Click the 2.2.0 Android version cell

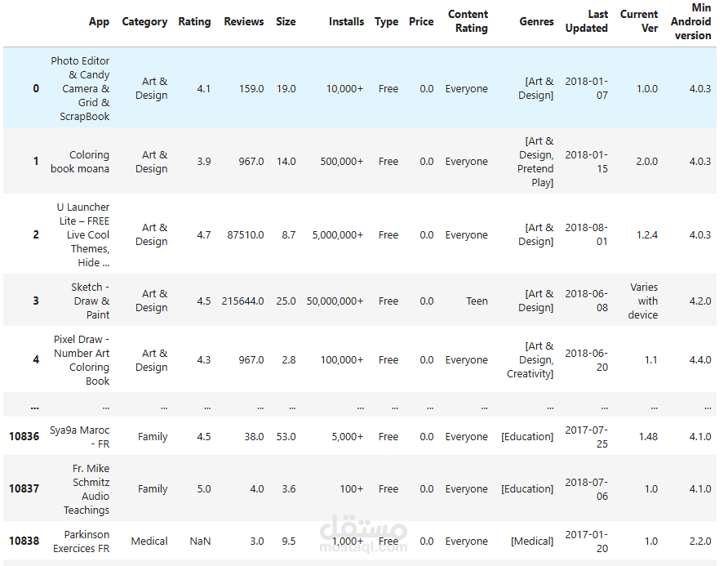[700, 541]
